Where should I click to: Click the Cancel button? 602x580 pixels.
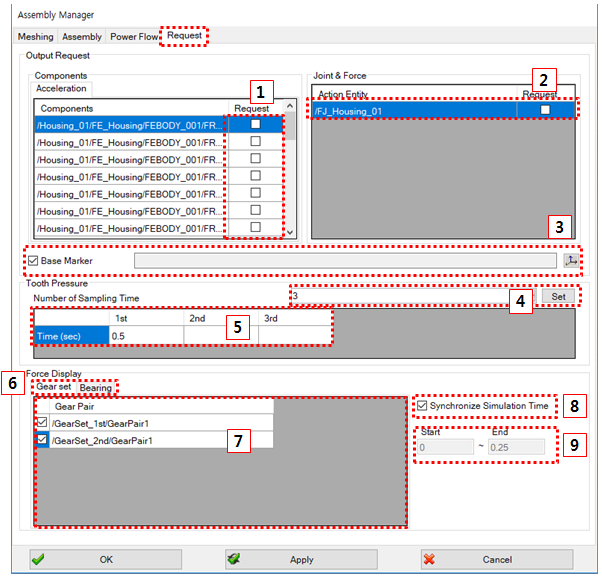(497, 559)
